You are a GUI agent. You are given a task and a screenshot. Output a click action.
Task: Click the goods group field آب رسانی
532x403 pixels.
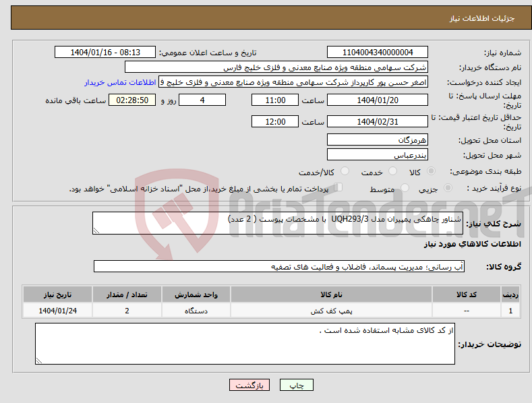(279, 267)
